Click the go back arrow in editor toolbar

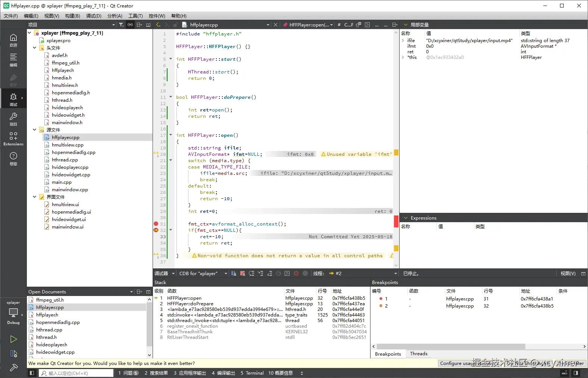[158, 25]
